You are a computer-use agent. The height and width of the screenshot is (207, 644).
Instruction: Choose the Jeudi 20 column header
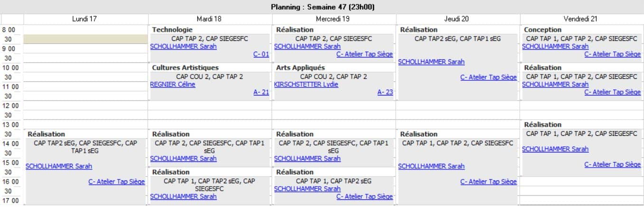457,19
